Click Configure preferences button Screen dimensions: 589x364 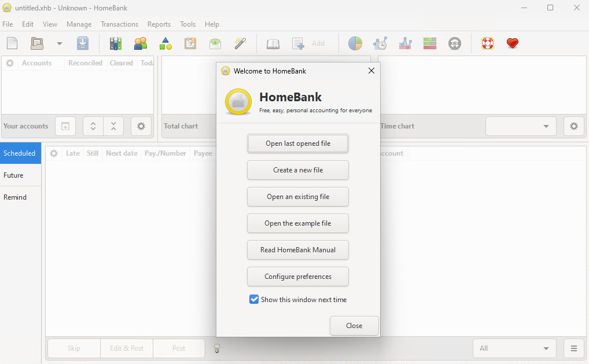[298, 277]
